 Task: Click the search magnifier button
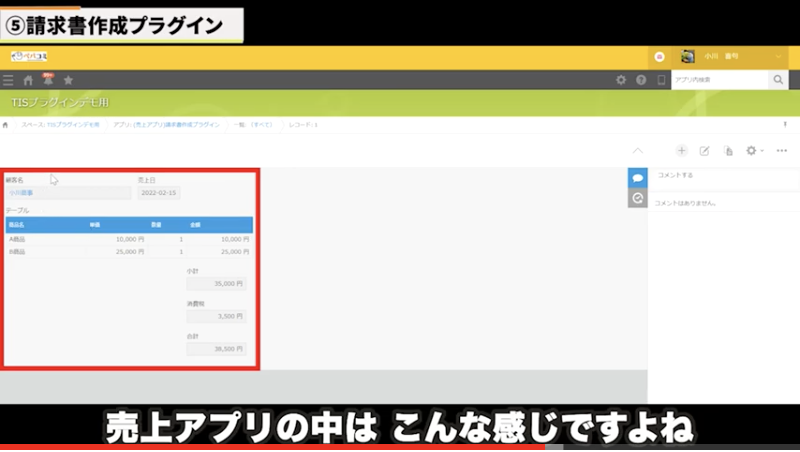coord(778,80)
